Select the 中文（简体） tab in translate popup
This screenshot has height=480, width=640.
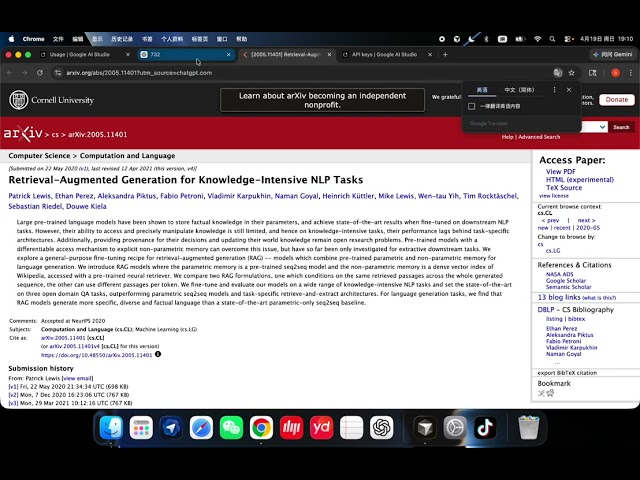(519, 90)
